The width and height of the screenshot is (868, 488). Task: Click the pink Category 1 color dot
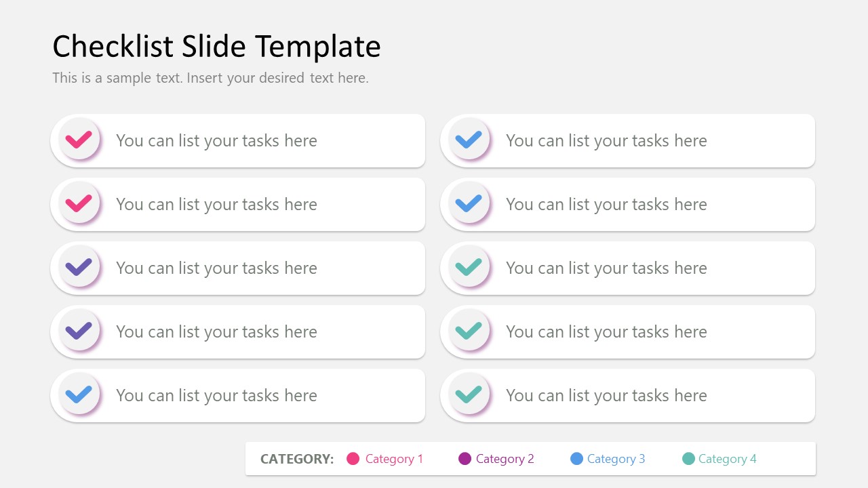(x=353, y=459)
